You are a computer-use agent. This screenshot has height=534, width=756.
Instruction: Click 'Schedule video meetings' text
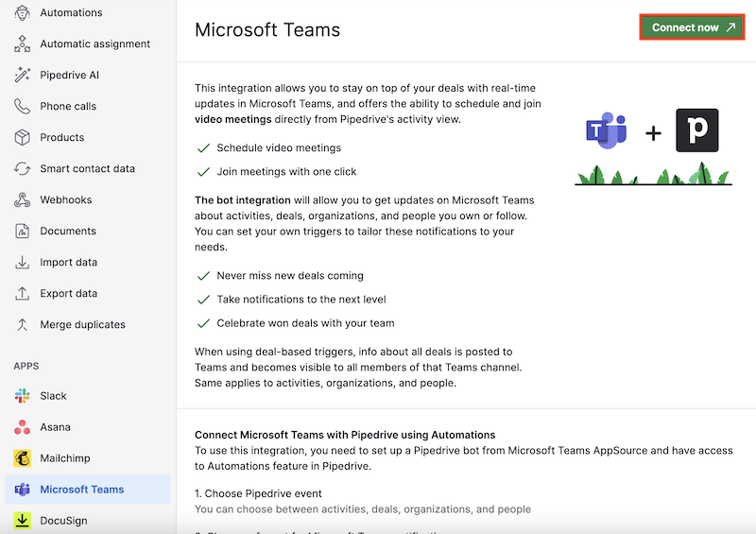tap(279, 148)
